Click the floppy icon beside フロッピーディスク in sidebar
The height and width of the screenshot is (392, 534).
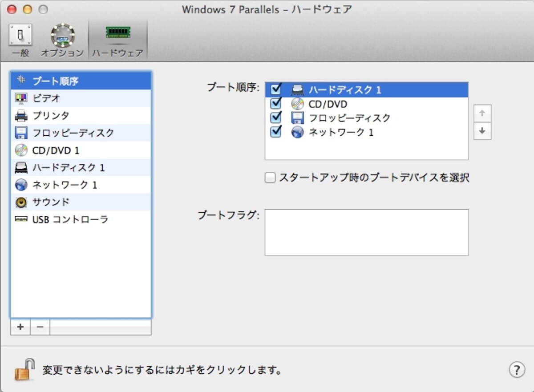click(21, 133)
